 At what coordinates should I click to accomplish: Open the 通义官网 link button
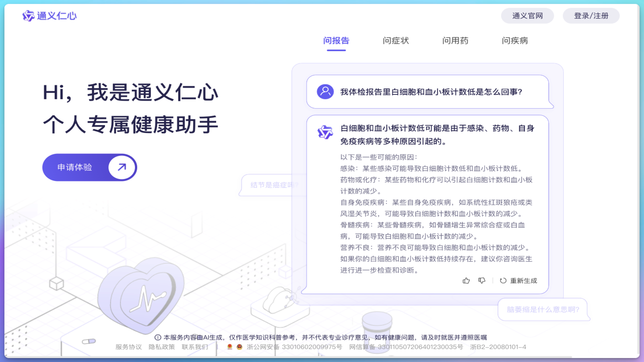click(x=527, y=16)
